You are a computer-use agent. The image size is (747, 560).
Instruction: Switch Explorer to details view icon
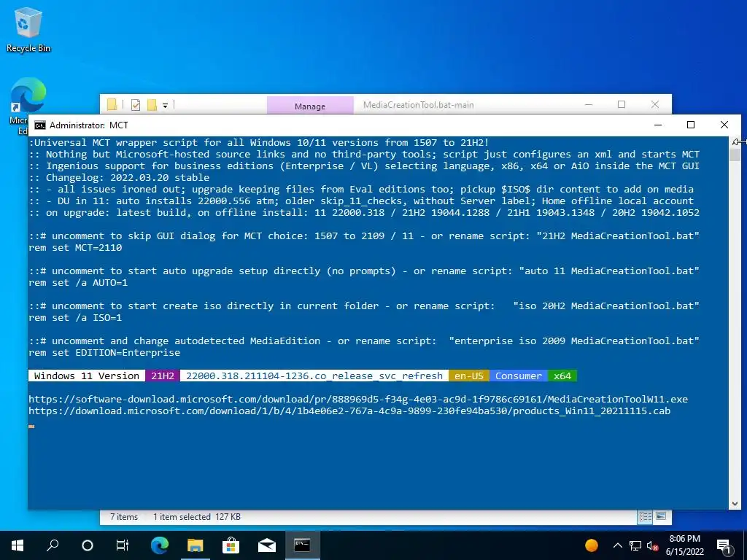646,517
